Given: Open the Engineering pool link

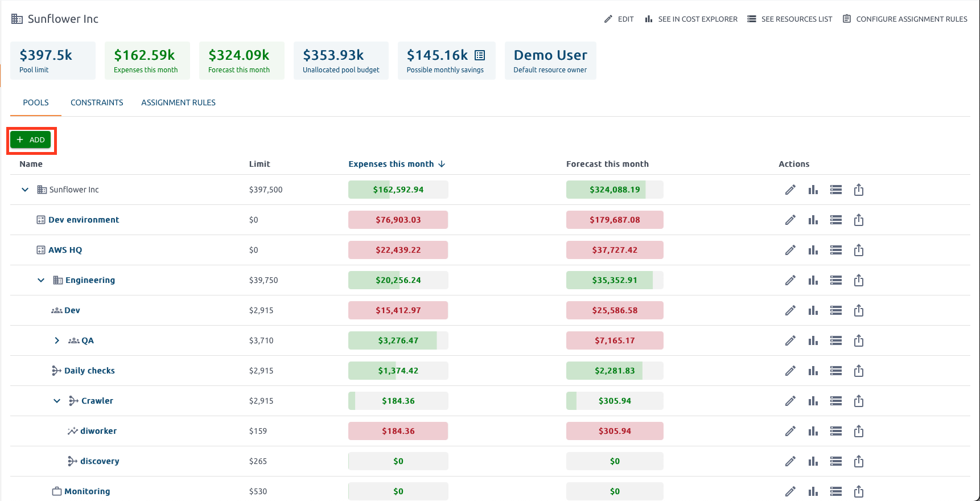Looking at the screenshot, I should 90,280.
